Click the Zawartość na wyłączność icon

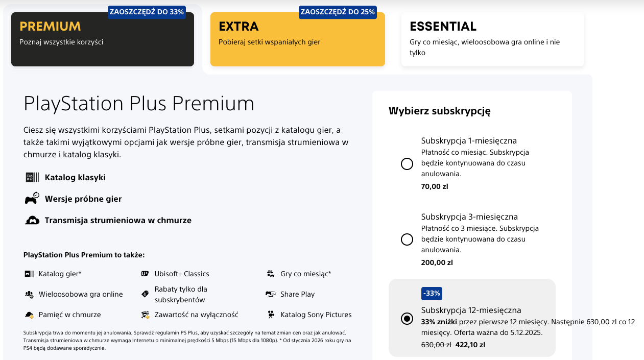[x=145, y=315]
